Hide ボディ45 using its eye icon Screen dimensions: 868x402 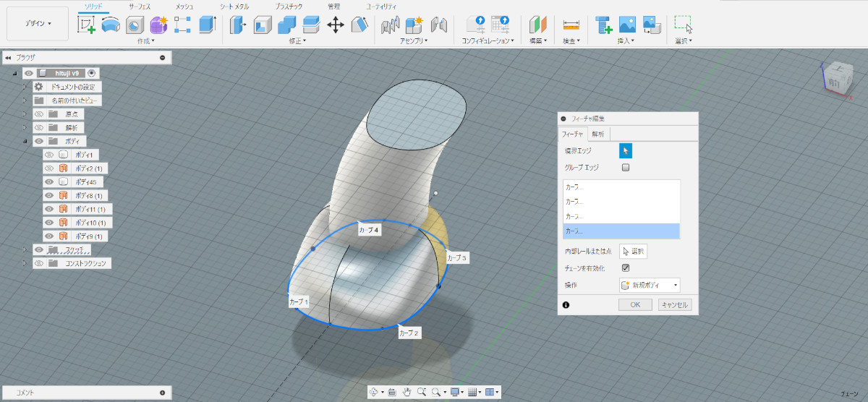pyautogui.click(x=49, y=181)
